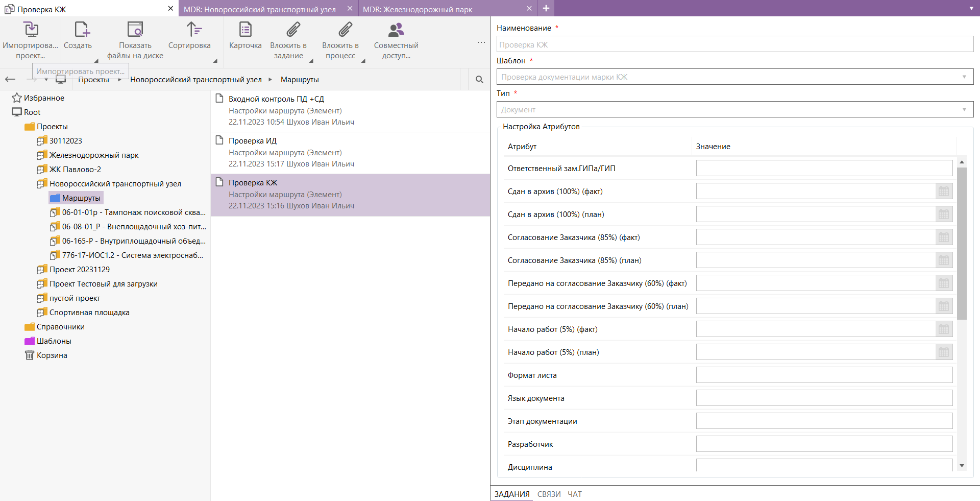Expand Сортировка options arrow
This screenshot has width=980, height=501.
pos(215,61)
